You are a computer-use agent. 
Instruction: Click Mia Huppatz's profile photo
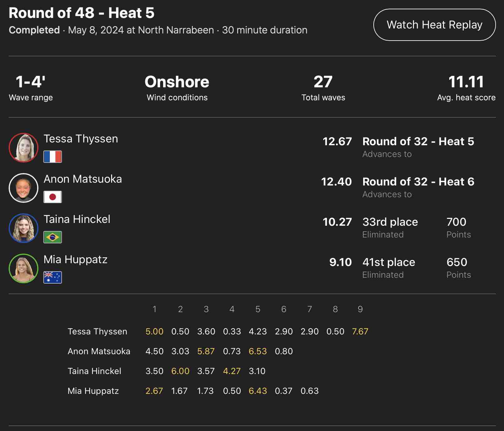coord(24,268)
